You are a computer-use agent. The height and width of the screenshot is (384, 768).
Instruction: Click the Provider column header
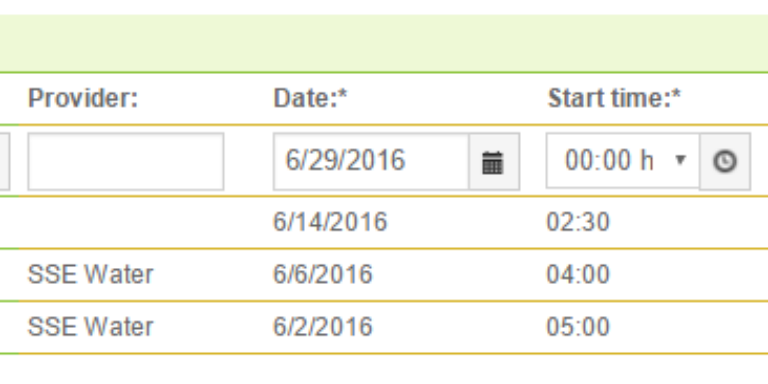[x=83, y=98]
